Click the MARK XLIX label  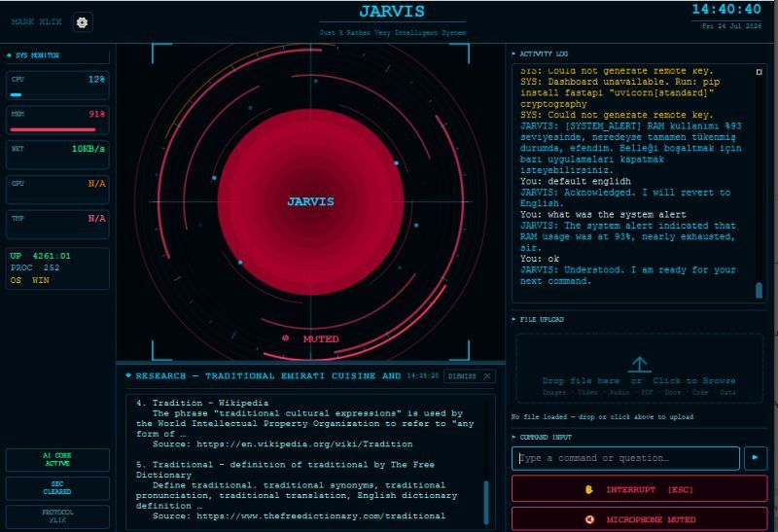pos(37,21)
